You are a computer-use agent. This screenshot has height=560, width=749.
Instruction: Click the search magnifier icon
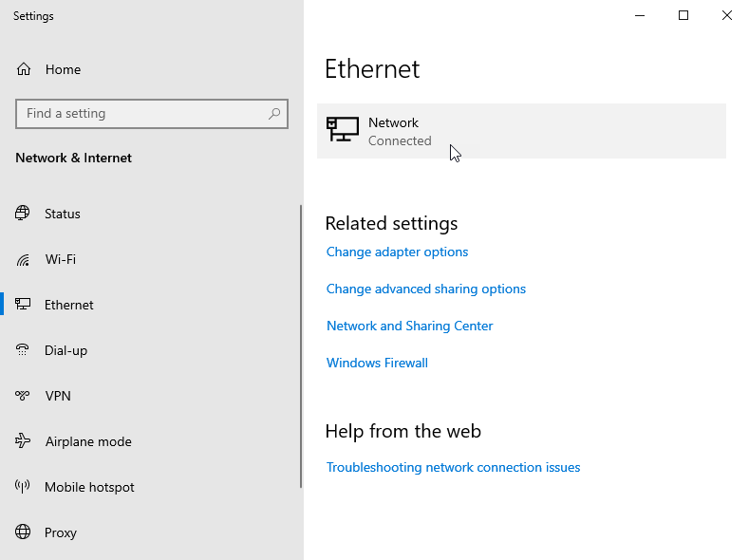click(274, 114)
